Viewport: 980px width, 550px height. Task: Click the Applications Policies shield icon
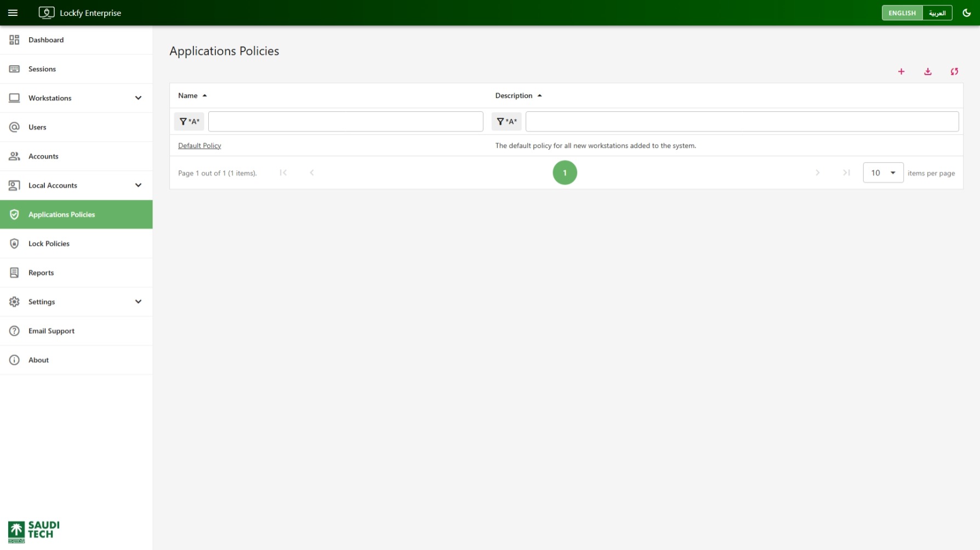click(x=14, y=214)
